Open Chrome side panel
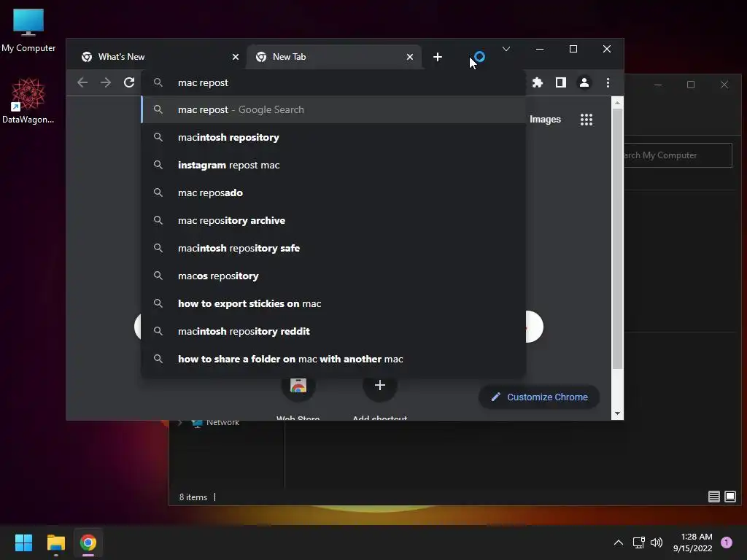 pos(561,82)
